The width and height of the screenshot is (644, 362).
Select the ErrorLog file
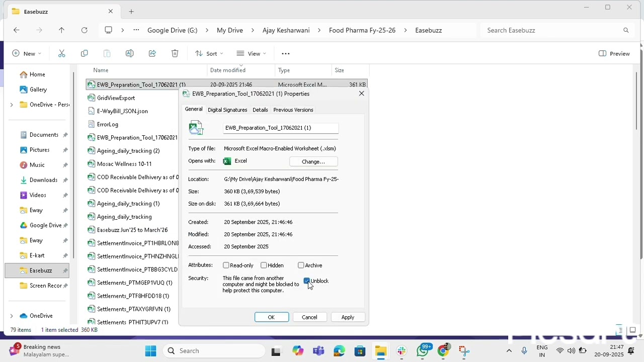point(108,124)
